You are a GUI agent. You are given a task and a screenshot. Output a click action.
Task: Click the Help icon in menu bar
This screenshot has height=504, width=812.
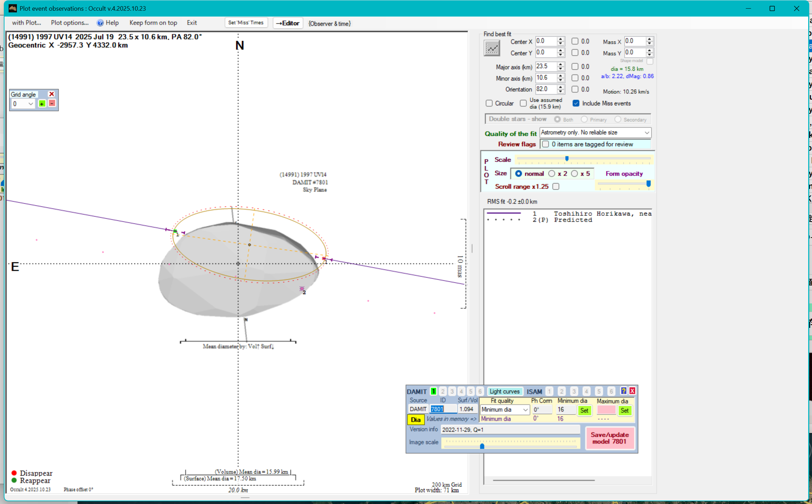100,23
